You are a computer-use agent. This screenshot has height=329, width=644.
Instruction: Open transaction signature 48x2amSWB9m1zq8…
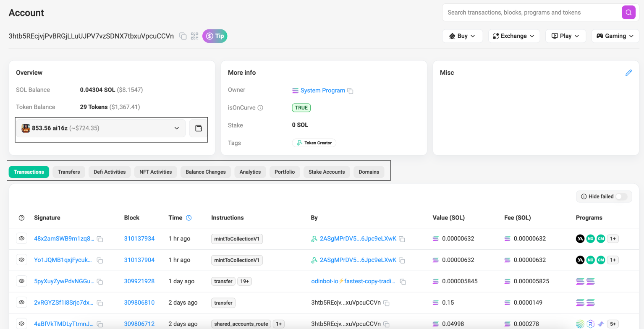click(x=64, y=239)
